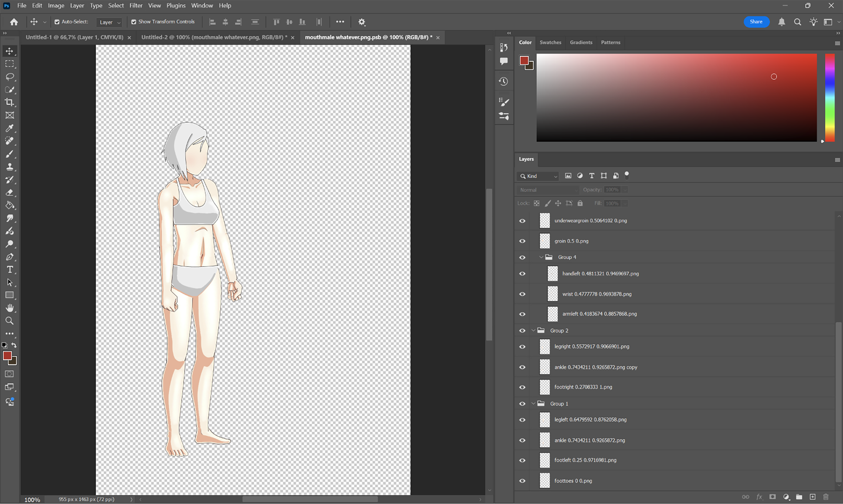Open the Fill dropdown arrow

click(x=625, y=203)
